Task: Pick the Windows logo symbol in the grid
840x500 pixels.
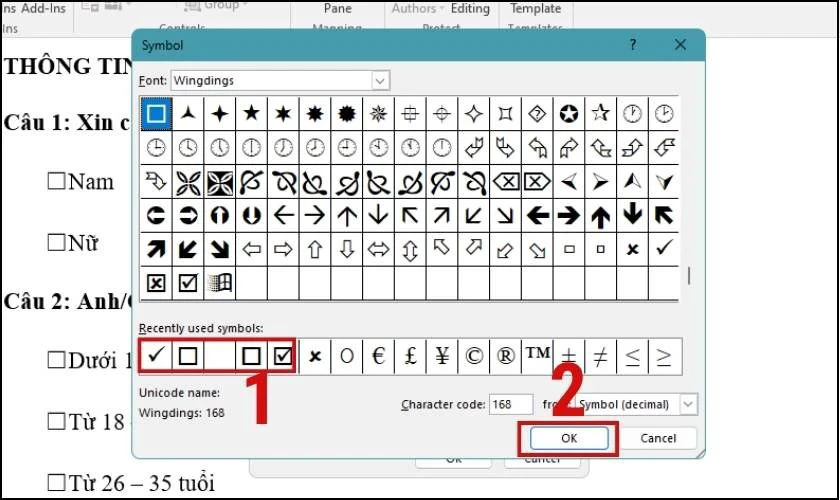Action: [218, 283]
